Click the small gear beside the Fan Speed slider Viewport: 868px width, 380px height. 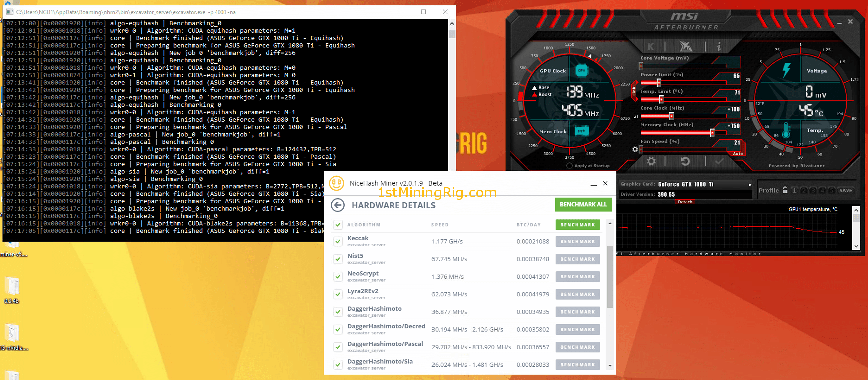point(635,149)
